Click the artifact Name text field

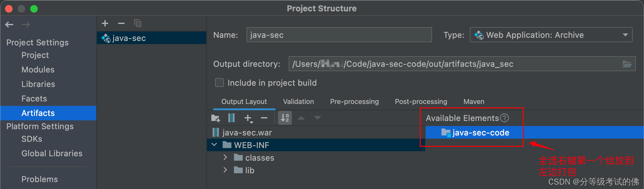point(339,35)
